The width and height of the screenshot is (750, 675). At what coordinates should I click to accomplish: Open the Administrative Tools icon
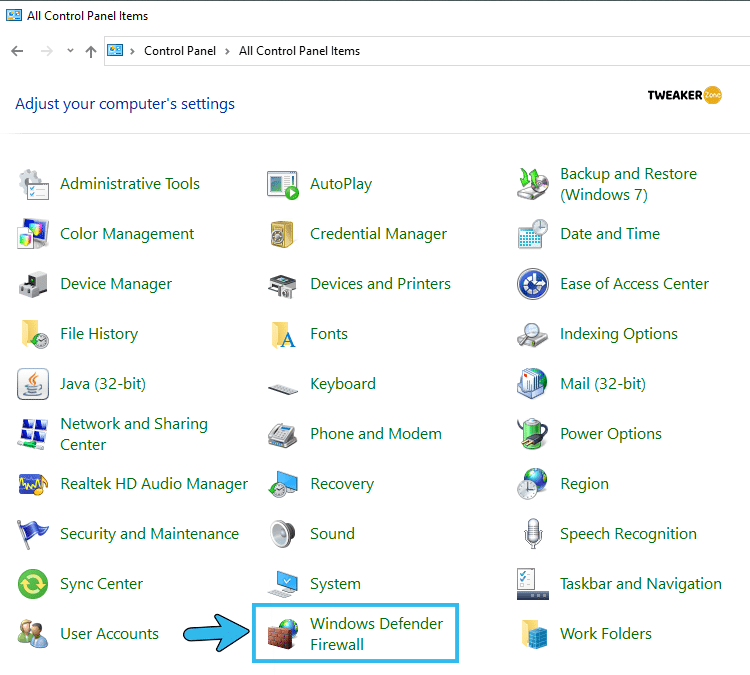[x=33, y=184]
